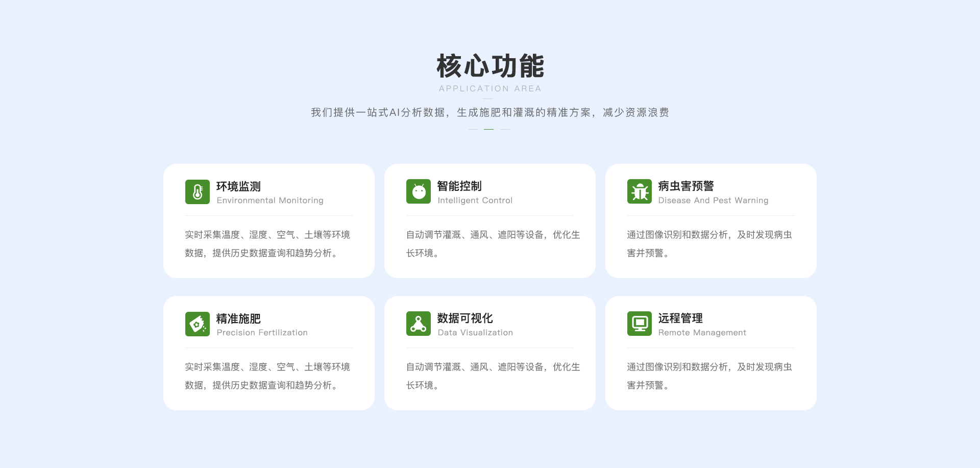This screenshot has height=468, width=980.
Task: Click the description text under 数据可视化
Action: click(x=493, y=376)
